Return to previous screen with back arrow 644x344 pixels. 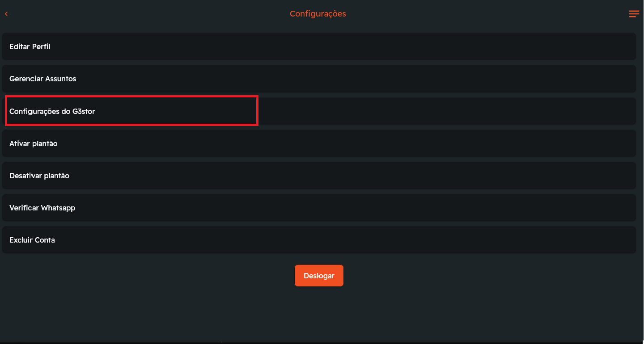click(6, 14)
